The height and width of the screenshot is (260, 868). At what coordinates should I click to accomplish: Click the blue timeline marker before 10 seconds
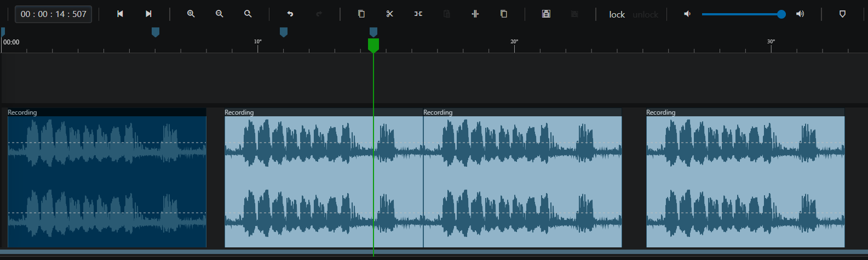point(156,32)
